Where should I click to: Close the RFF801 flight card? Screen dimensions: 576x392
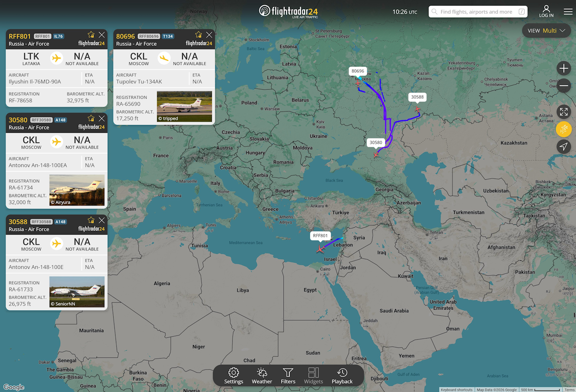pos(102,35)
